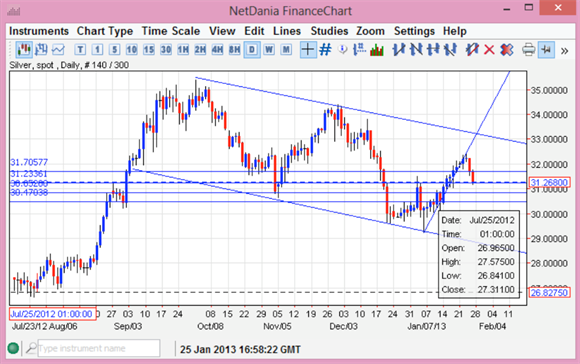This screenshot has height=364, width=580.
Task: Select the weekly (W) time scale
Action: click(269, 50)
